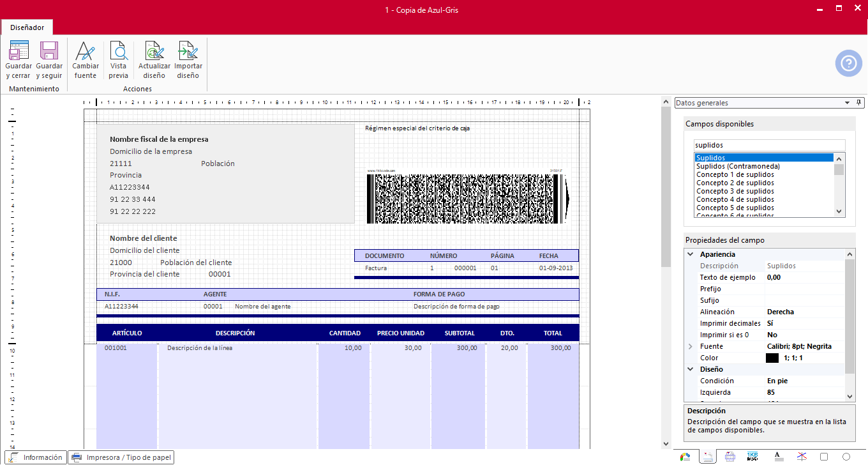
Task: Open the round help question-mark button
Action: (848, 63)
